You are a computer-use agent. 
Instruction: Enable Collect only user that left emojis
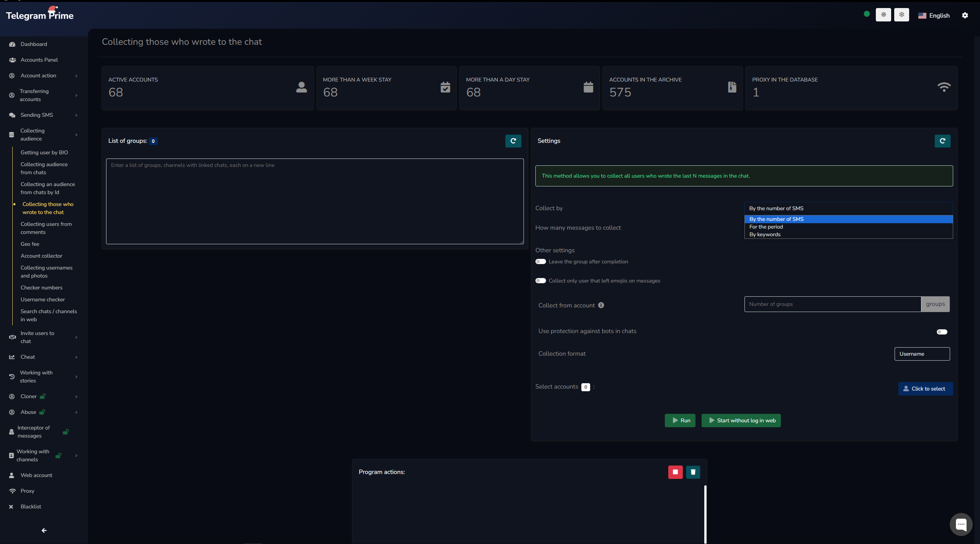(x=540, y=281)
